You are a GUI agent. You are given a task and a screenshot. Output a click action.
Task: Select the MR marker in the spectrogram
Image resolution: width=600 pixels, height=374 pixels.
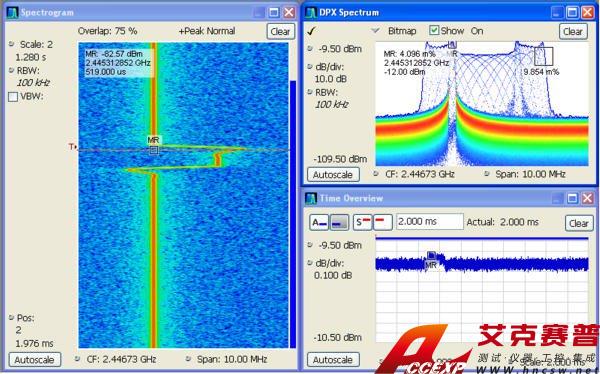(x=153, y=150)
